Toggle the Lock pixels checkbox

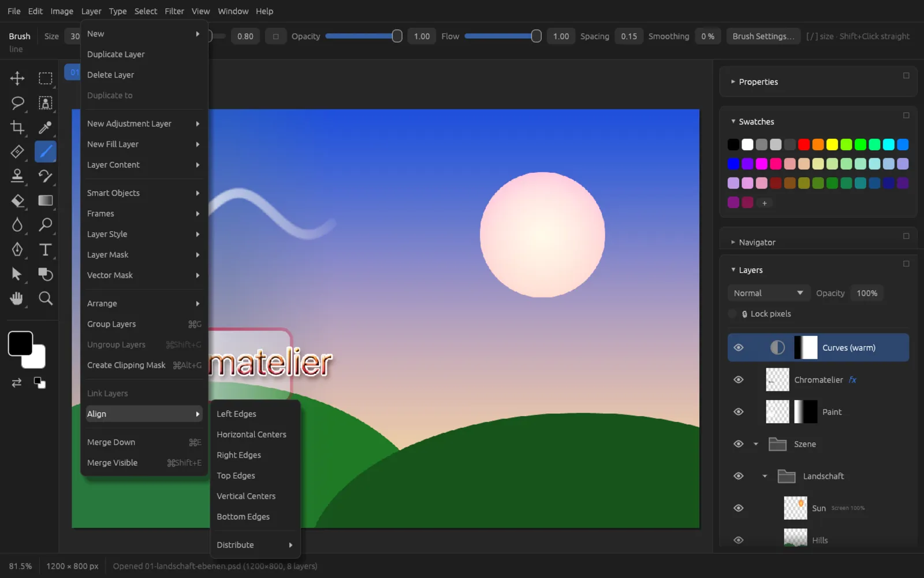[x=732, y=314]
